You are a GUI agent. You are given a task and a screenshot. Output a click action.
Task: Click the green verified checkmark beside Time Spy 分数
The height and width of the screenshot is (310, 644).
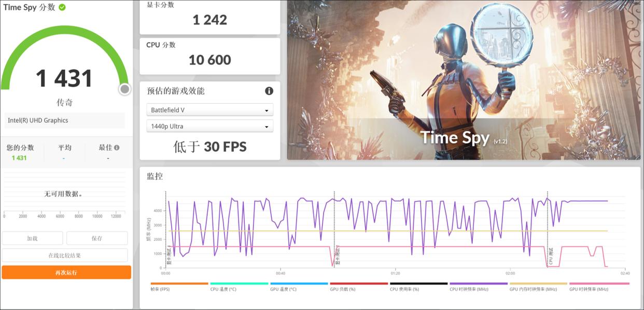pos(62,8)
